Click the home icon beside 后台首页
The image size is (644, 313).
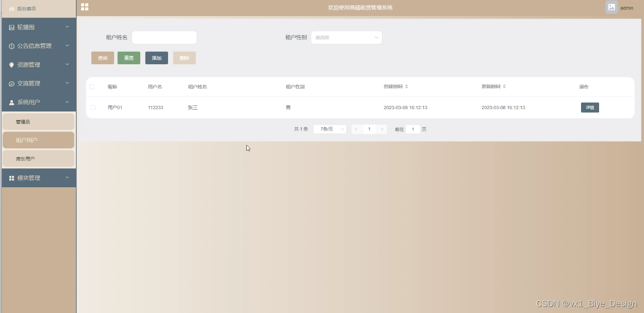pyautogui.click(x=12, y=9)
